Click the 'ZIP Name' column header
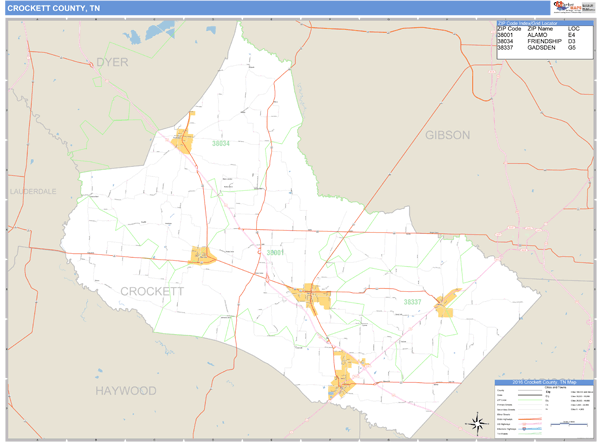 (540, 29)
